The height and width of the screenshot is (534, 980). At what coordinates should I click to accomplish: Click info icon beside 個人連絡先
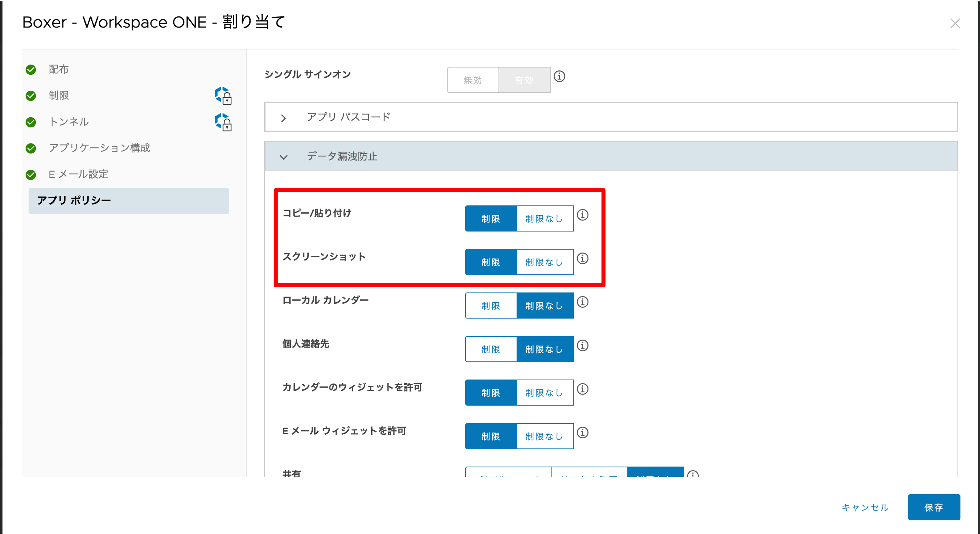click(582, 346)
